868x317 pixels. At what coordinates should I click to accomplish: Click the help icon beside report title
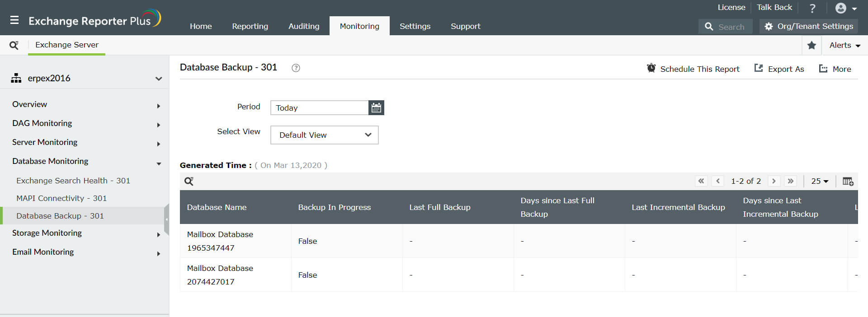(x=296, y=68)
